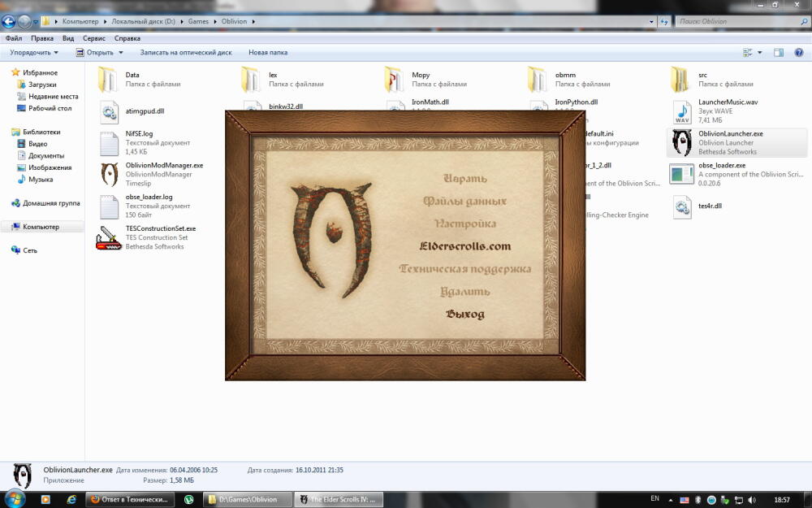Expand the Упорядочить dropdown
812x508 pixels.
tap(34, 52)
